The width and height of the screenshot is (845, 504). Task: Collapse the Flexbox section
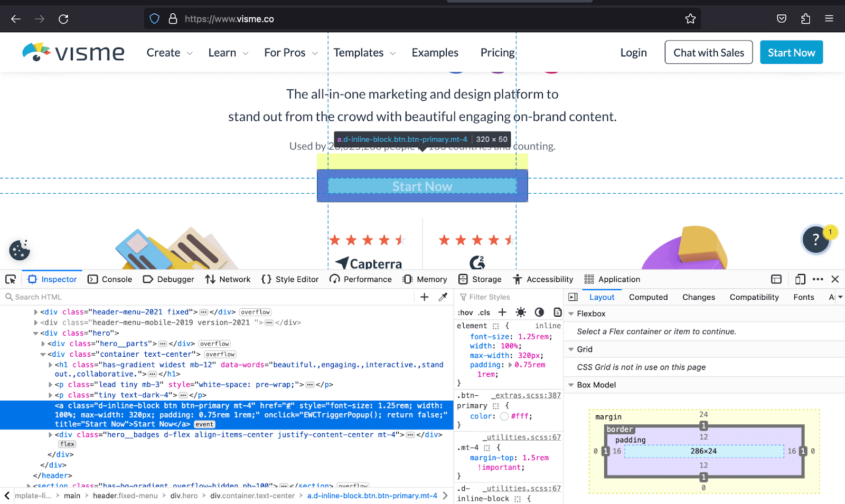pos(571,313)
